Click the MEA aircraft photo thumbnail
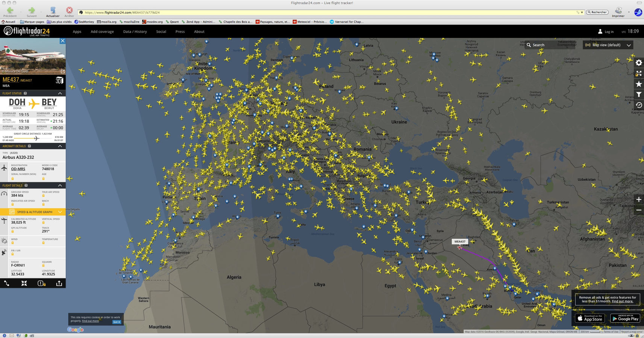Image resolution: width=644 pixels, height=338 pixels. coord(33,56)
